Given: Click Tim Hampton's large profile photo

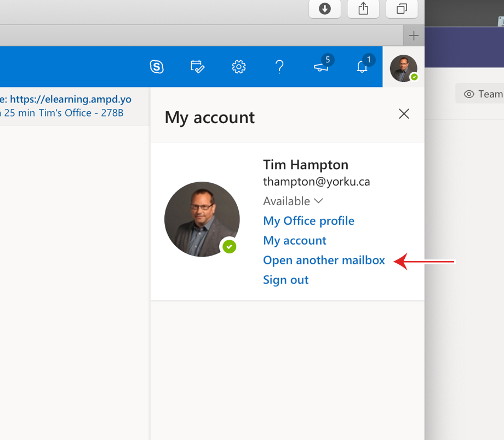Looking at the screenshot, I should click(x=202, y=219).
